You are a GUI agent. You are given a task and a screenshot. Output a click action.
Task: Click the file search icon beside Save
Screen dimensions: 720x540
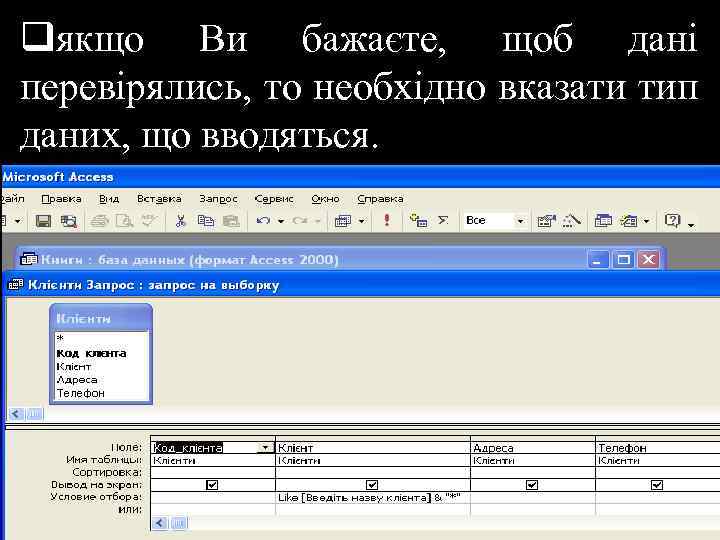tap(69, 221)
